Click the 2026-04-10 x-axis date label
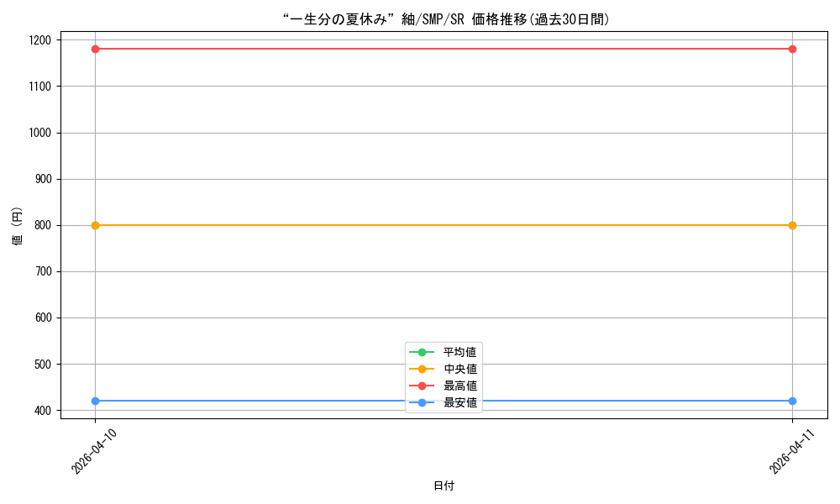Viewport: 840px width, 504px height. 94,451
